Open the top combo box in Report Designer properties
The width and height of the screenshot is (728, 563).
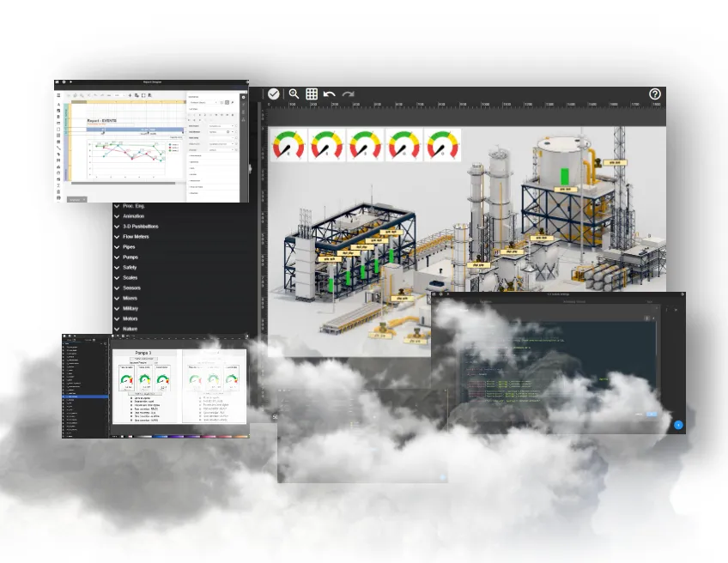(203, 103)
